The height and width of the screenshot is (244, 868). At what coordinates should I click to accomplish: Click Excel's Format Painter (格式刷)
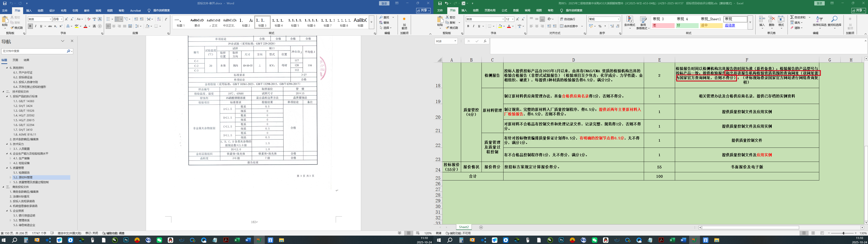[x=452, y=28]
